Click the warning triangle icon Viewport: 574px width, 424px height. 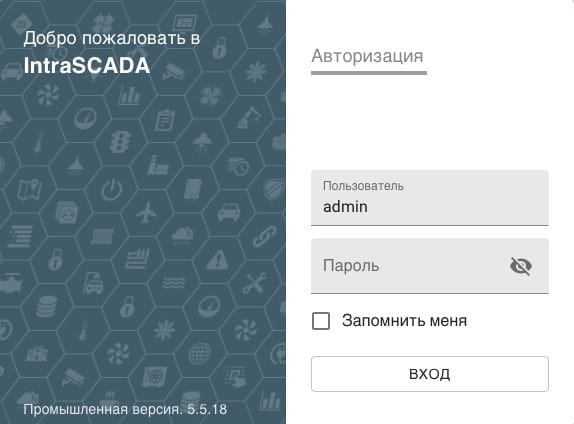[x=217, y=260]
